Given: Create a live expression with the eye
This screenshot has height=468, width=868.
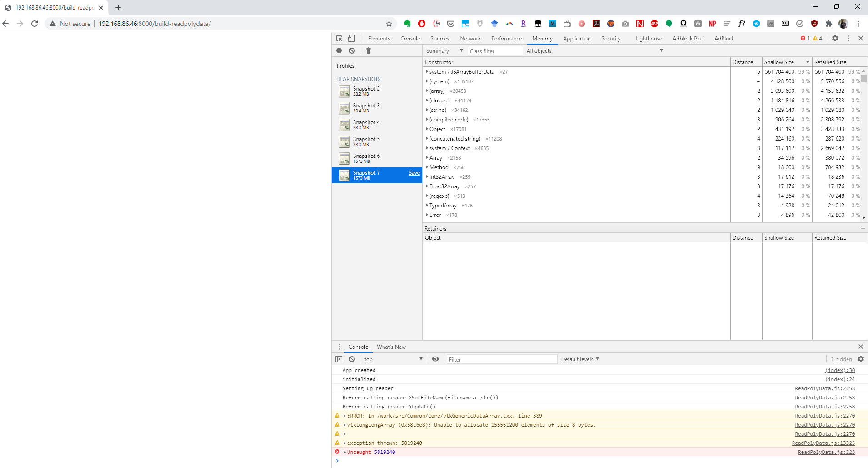Looking at the screenshot, I should [x=435, y=359].
